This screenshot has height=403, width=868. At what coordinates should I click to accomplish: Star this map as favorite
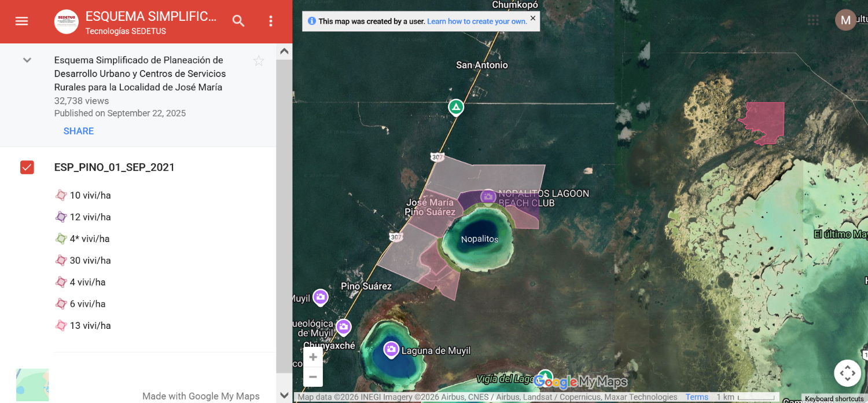(x=259, y=61)
